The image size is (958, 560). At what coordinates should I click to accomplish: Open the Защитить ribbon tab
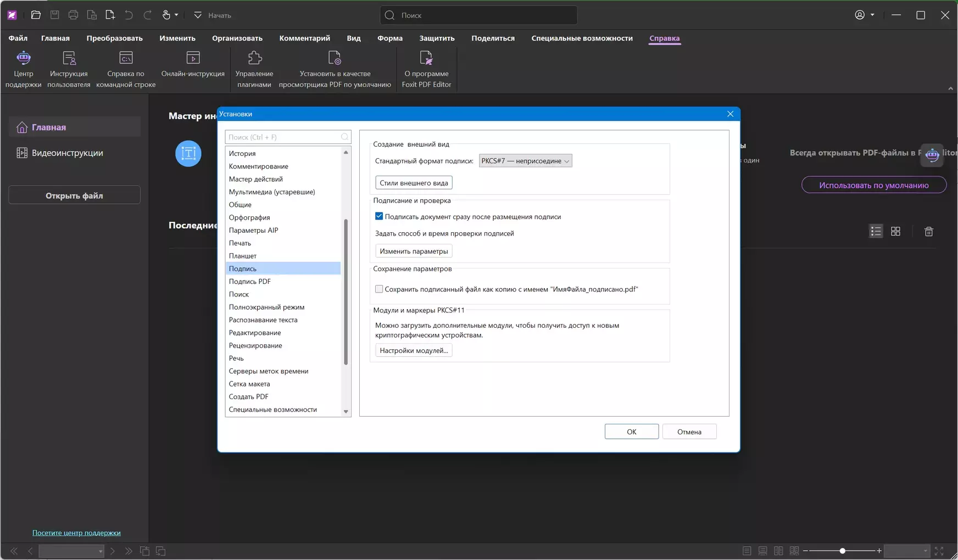[437, 38]
